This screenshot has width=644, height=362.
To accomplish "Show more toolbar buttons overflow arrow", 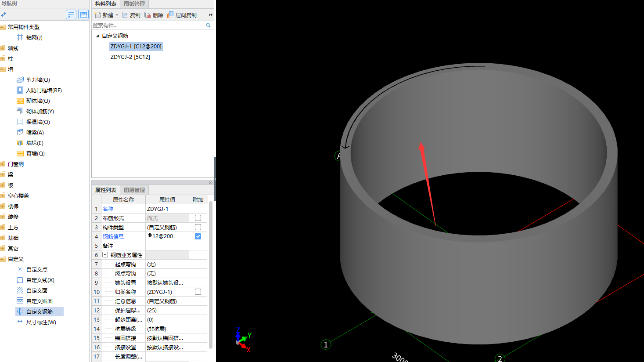I will pyautogui.click(x=211, y=15).
